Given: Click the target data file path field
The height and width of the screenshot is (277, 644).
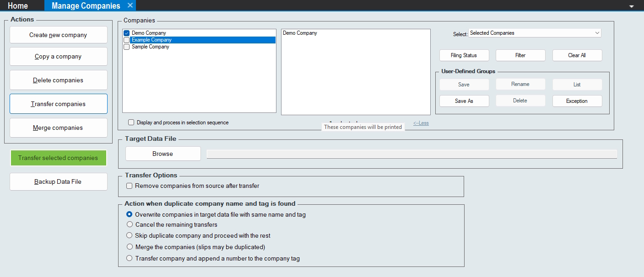Looking at the screenshot, I should pos(411,154).
